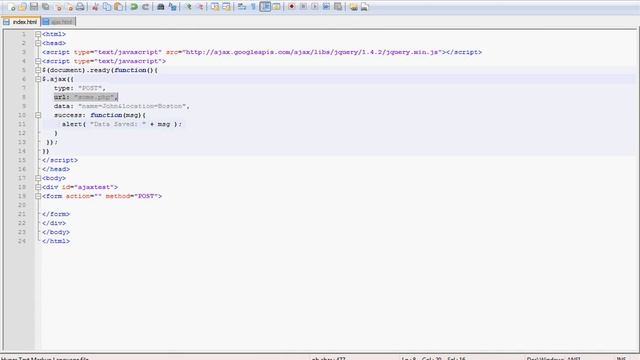640x360 pixels.
Task: Collapse the script block fold on line 4
Action: pyautogui.click(x=38, y=61)
